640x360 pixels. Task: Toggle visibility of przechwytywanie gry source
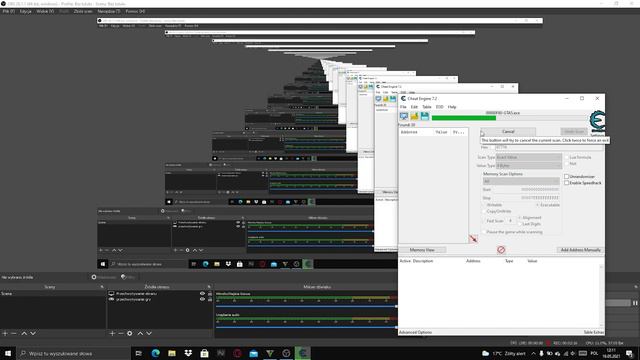pos(202,299)
